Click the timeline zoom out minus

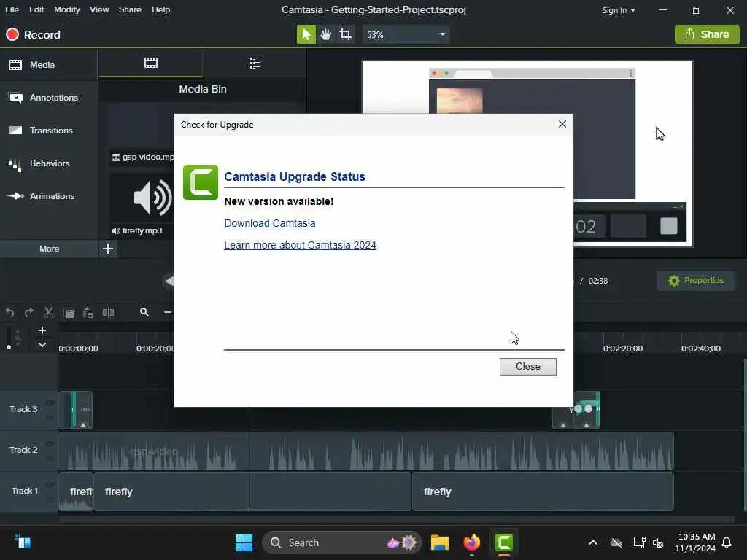point(168,312)
